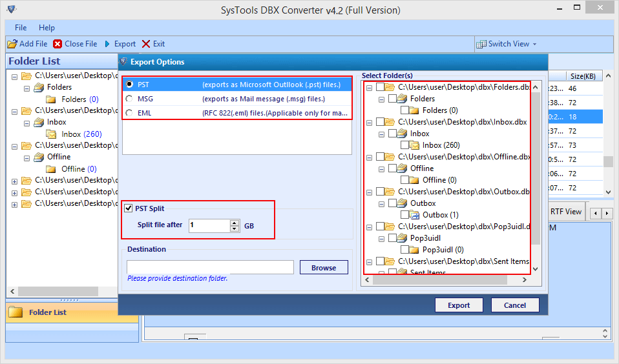
Task: Click the Browse button
Action: 324,267
